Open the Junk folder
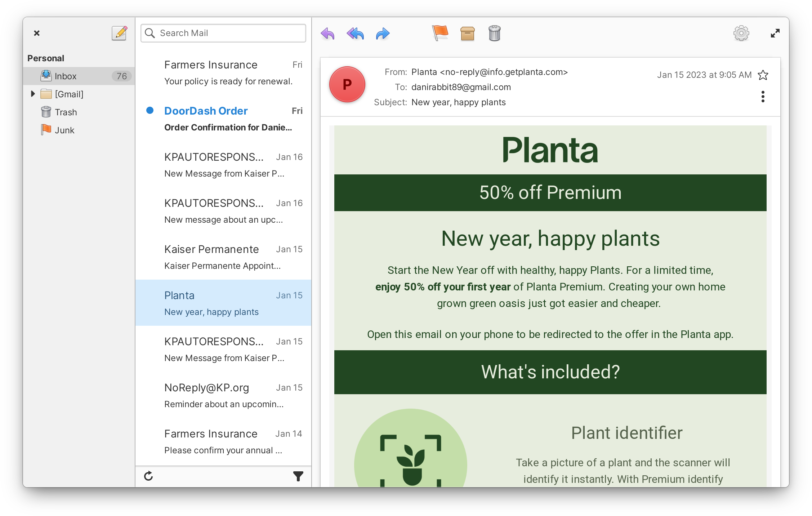Image resolution: width=812 pixels, height=516 pixels. pyautogui.click(x=64, y=130)
